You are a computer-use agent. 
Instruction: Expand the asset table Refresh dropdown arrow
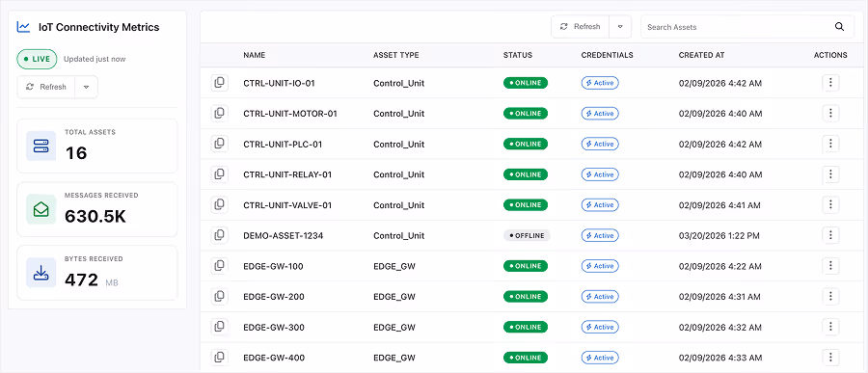pyautogui.click(x=620, y=27)
